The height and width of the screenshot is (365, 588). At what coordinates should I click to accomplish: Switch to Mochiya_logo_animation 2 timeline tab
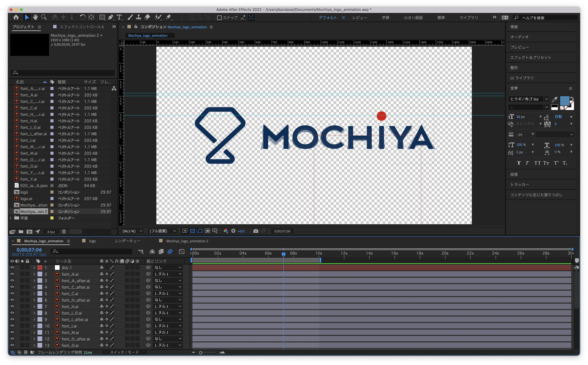click(x=187, y=241)
